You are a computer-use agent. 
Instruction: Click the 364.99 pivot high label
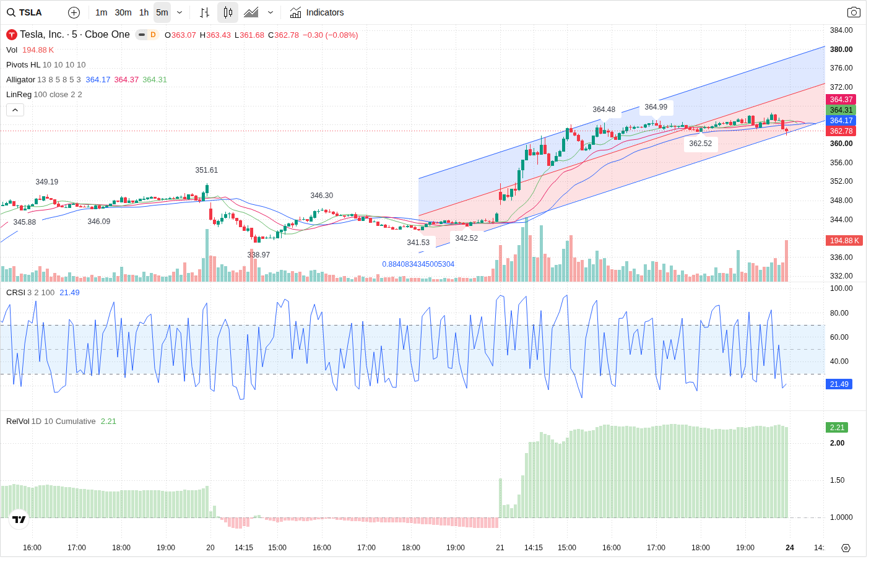click(x=656, y=107)
